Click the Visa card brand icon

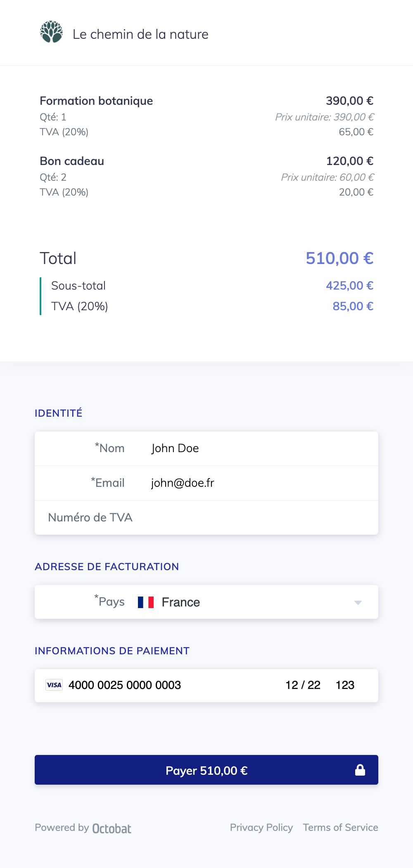54,685
